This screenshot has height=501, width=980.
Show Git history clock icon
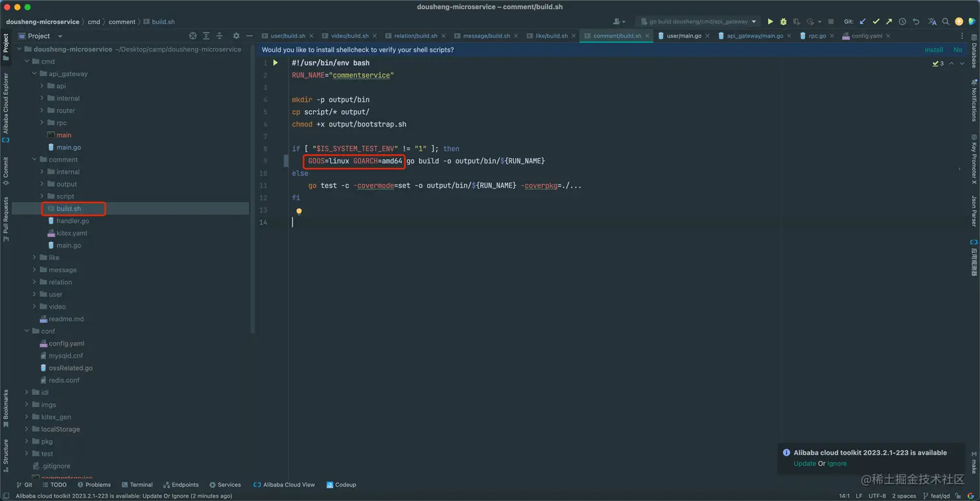coord(902,21)
